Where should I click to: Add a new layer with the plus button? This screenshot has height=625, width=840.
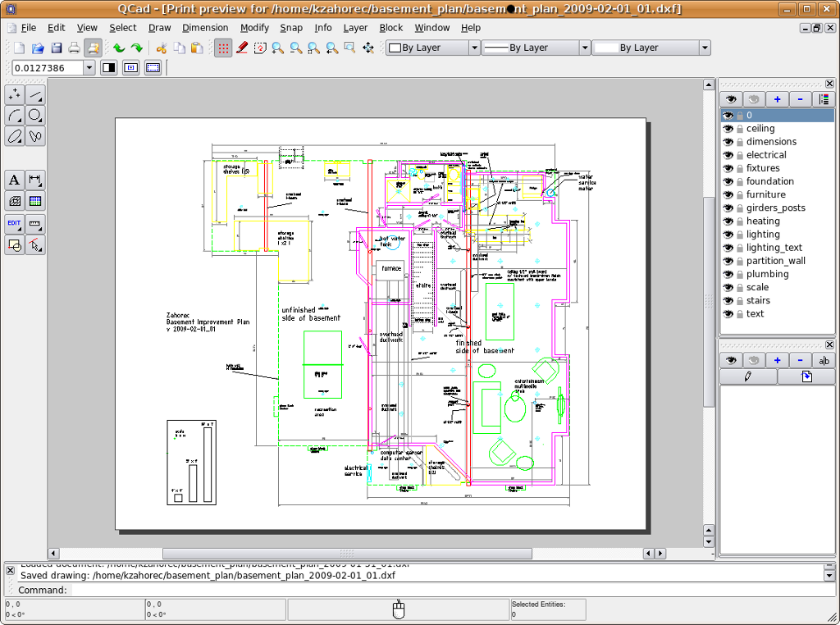point(777,98)
